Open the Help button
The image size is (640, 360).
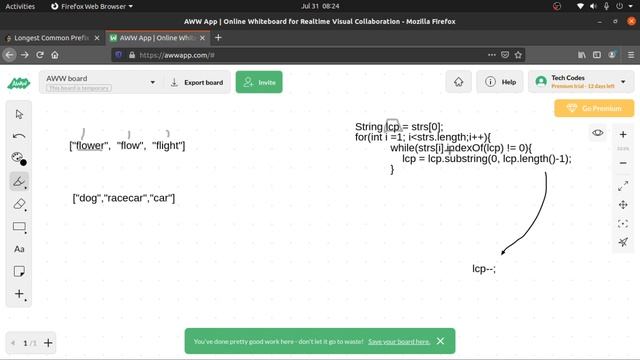click(x=500, y=82)
